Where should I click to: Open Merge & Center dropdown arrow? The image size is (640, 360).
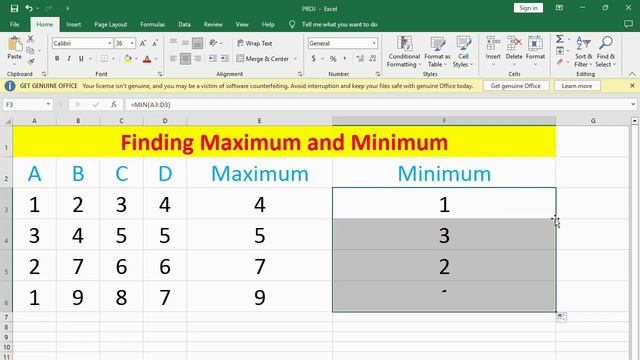(x=295, y=59)
